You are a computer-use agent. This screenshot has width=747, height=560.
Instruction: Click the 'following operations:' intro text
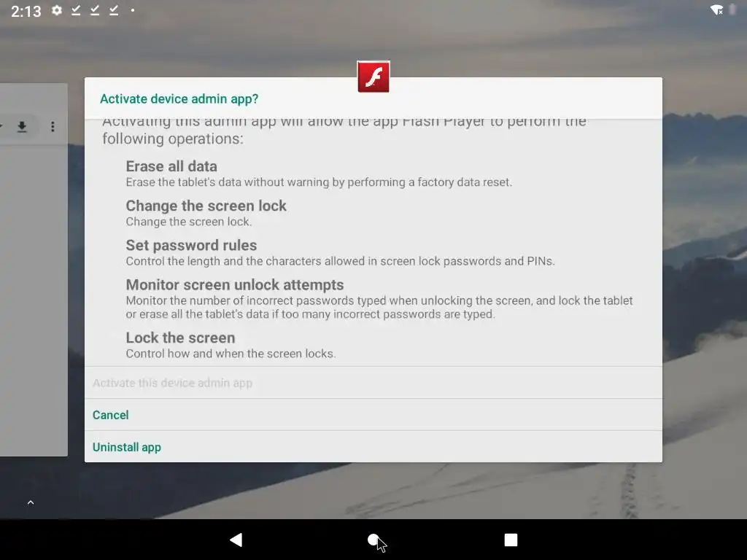tap(172, 139)
